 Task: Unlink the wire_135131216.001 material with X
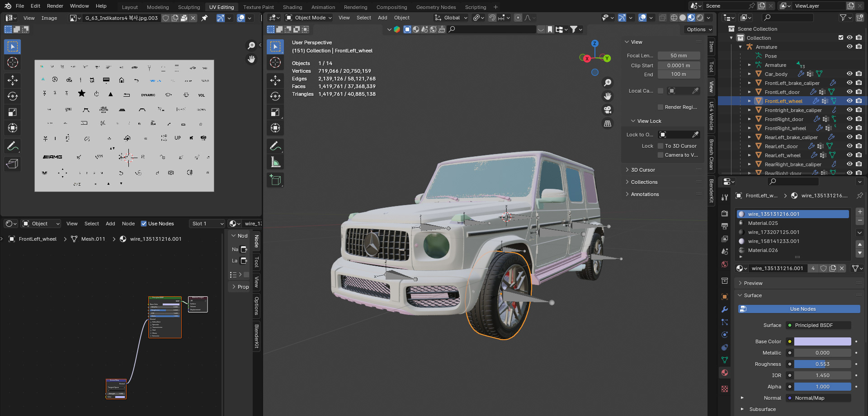[x=842, y=268]
